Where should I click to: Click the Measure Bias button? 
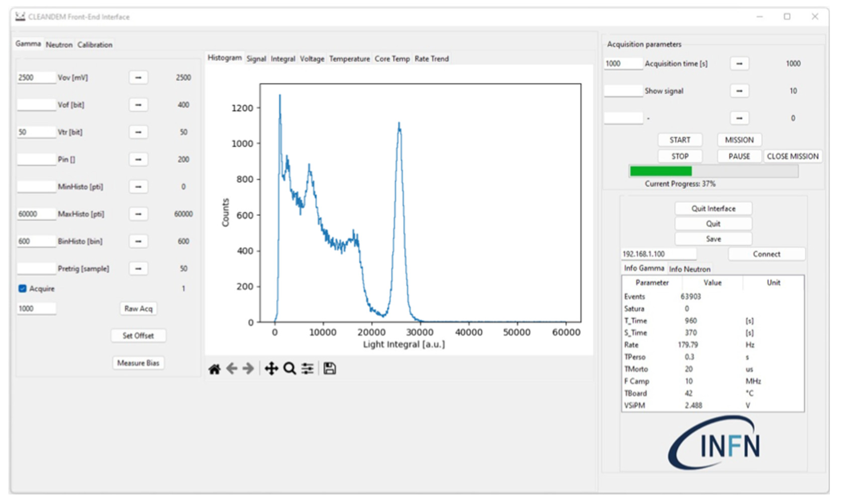pos(138,363)
